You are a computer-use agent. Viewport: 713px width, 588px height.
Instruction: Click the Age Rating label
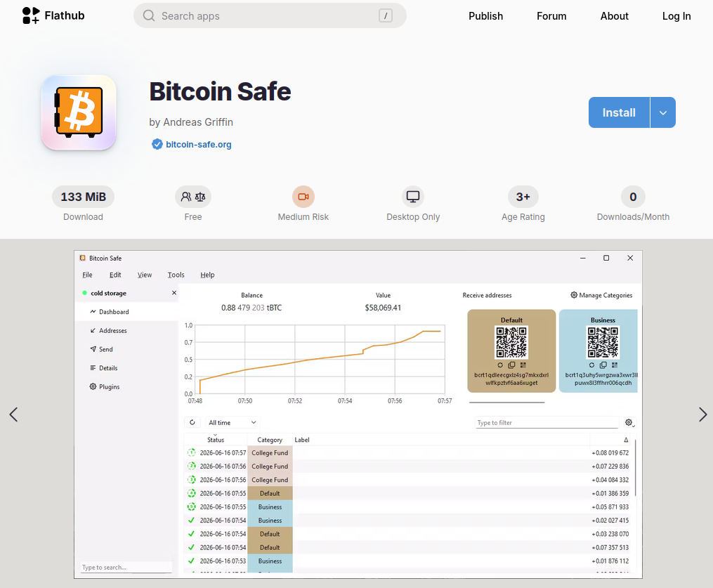click(x=523, y=217)
